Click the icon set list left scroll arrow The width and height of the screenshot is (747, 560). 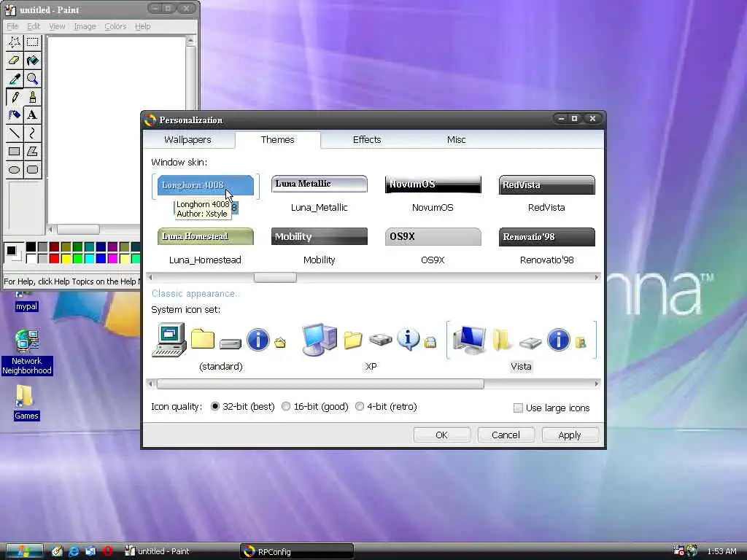150,384
